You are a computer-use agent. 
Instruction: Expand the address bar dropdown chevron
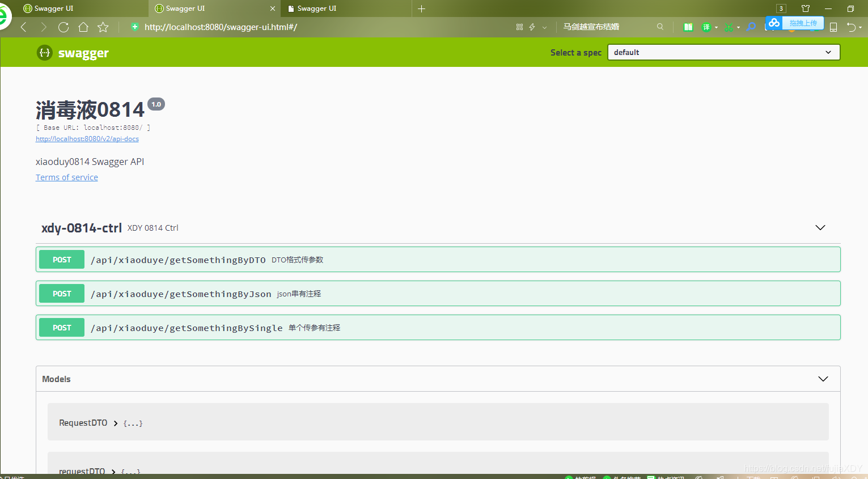[x=544, y=27]
